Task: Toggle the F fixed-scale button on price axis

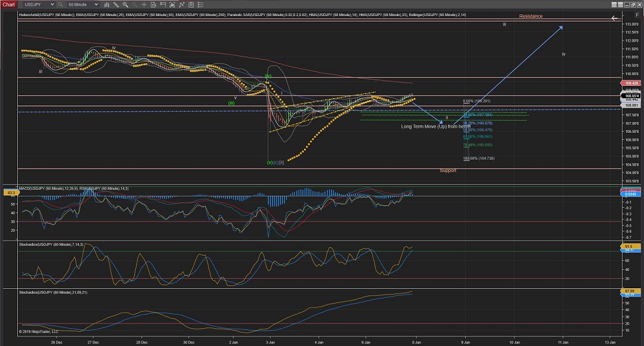Action: (637, 16)
